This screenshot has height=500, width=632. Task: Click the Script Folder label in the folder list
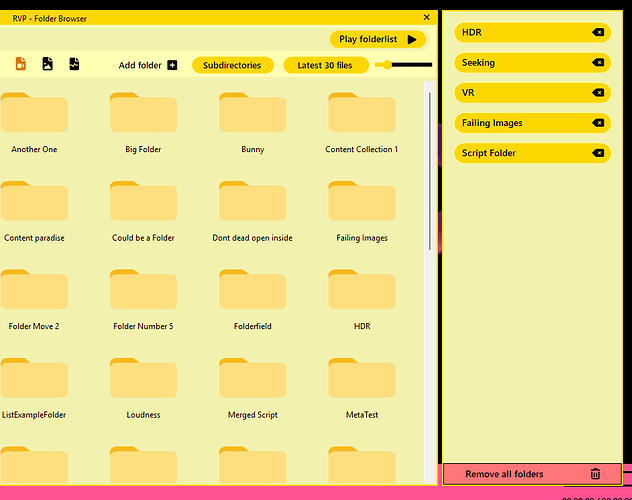[489, 154]
